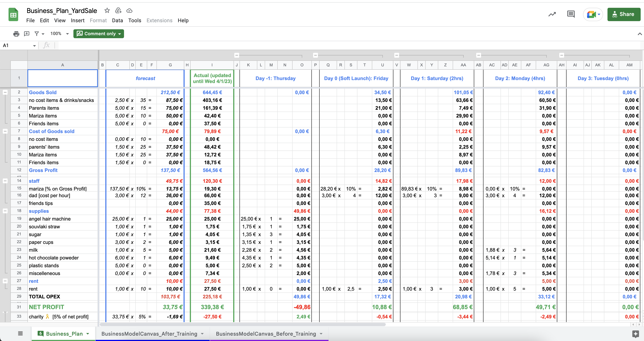
Task: Open the Data menu
Action: pos(117,21)
